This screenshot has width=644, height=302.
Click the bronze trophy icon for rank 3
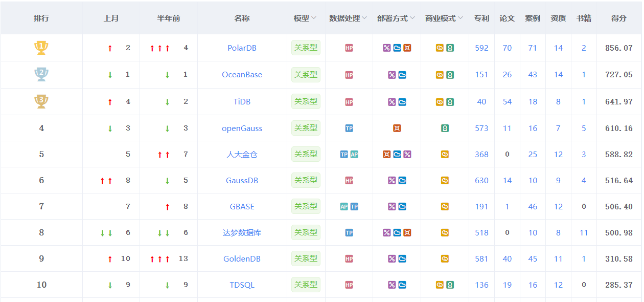(41, 101)
